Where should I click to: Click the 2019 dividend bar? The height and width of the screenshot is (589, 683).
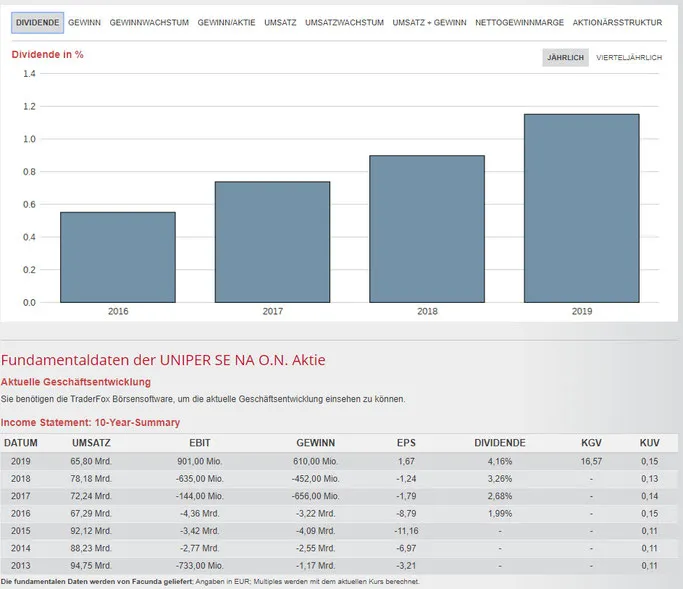pos(582,208)
